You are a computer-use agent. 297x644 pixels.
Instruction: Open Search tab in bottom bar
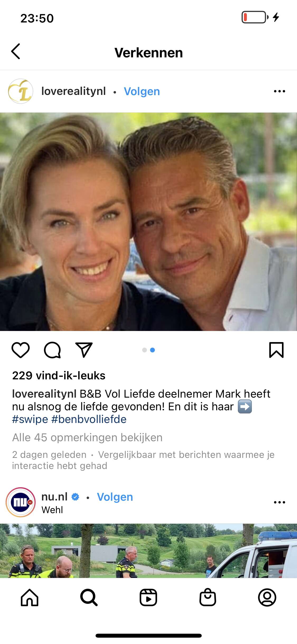pyautogui.click(x=89, y=597)
